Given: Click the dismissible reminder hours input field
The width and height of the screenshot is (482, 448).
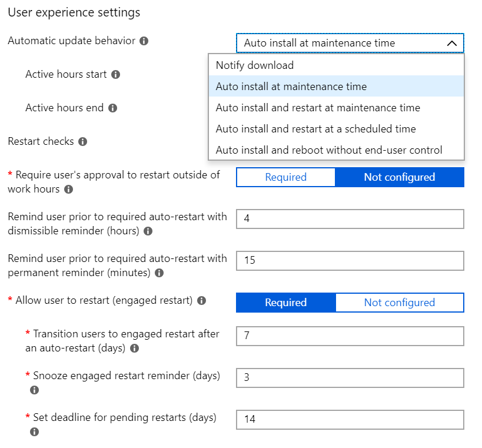Looking at the screenshot, I should 350,218.
